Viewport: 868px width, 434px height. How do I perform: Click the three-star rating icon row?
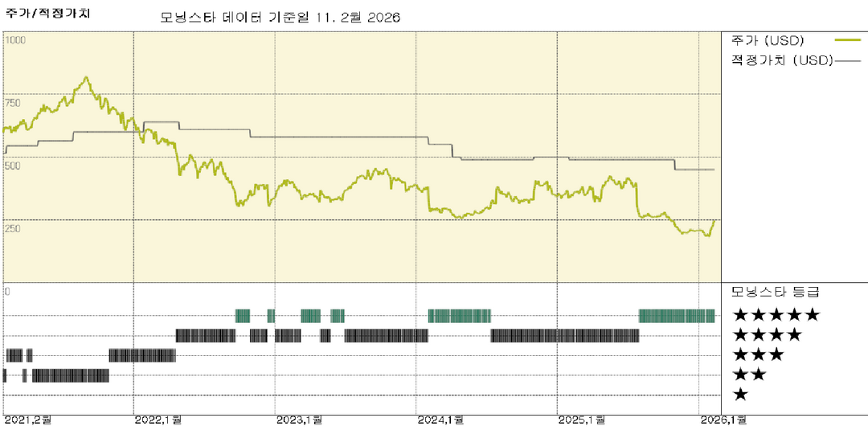click(x=758, y=354)
